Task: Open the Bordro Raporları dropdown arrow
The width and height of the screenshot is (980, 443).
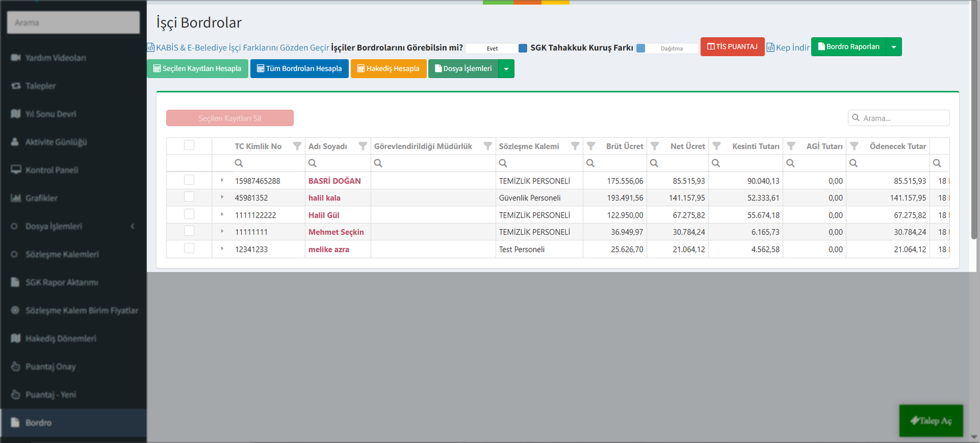Action: (894, 47)
